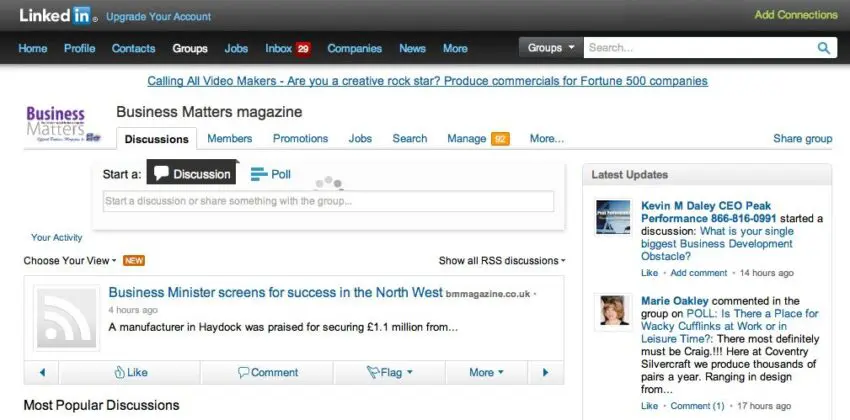
Task: Open the Inbox with 29 unread messages
Action: coord(288,48)
